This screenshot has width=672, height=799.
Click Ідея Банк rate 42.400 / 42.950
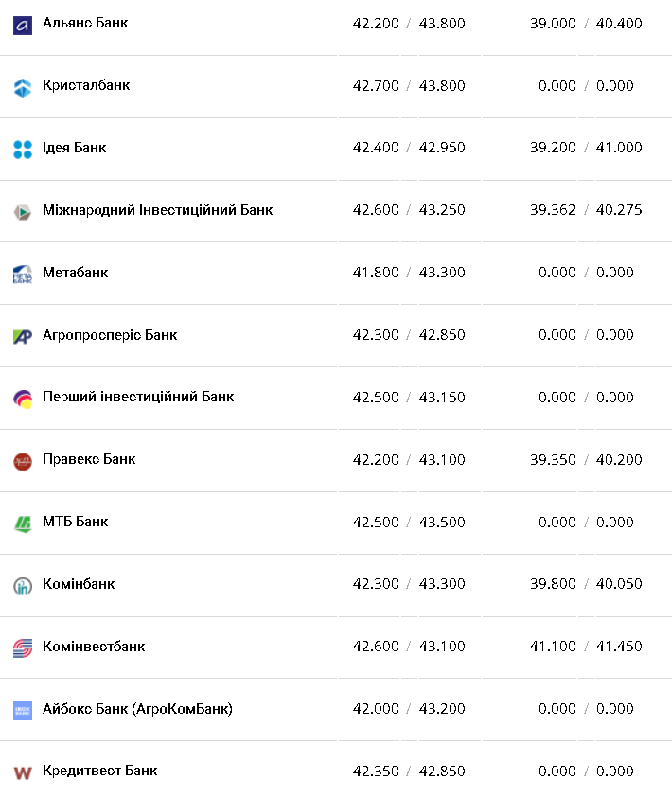point(409,148)
